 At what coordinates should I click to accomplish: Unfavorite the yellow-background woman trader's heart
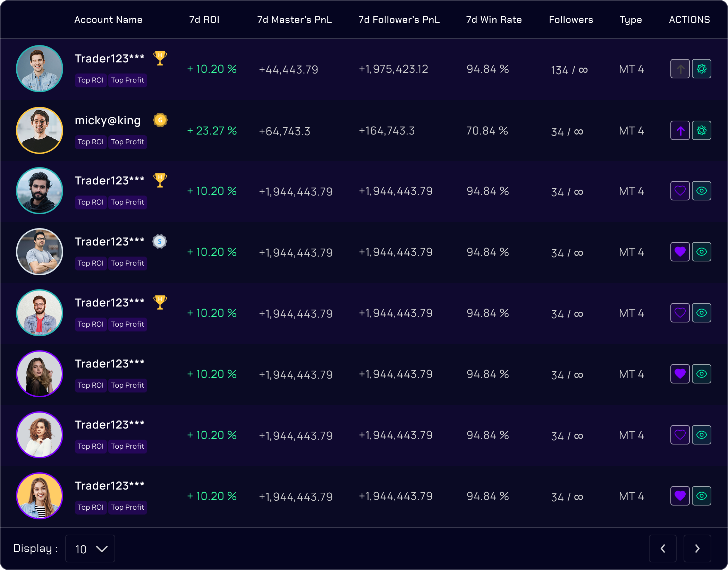(680, 496)
